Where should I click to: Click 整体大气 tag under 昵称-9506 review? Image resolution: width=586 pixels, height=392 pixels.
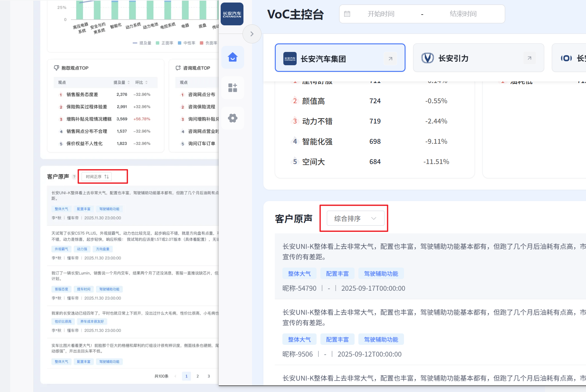299,339
